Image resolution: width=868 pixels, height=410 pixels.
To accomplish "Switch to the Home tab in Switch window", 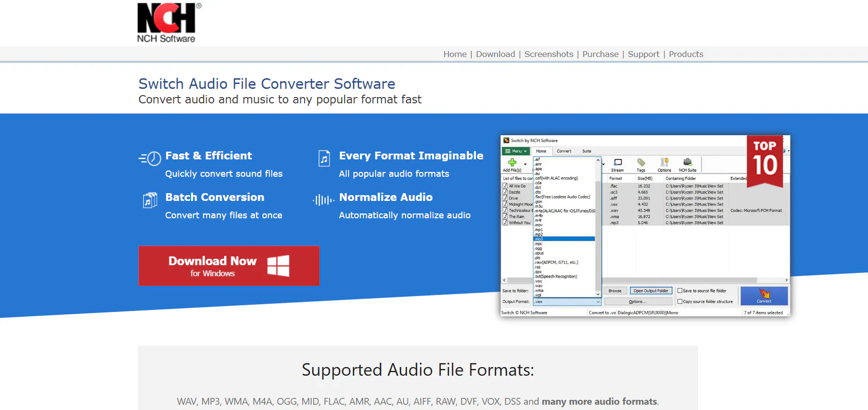I will 541,151.
